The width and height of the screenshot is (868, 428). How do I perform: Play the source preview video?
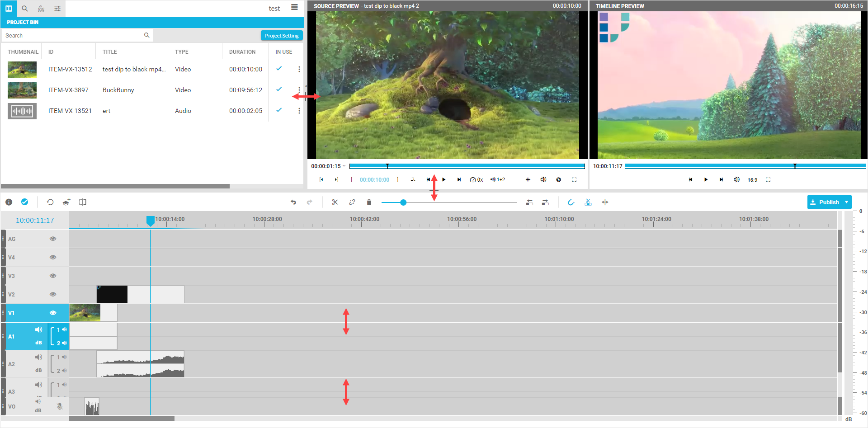click(444, 179)
